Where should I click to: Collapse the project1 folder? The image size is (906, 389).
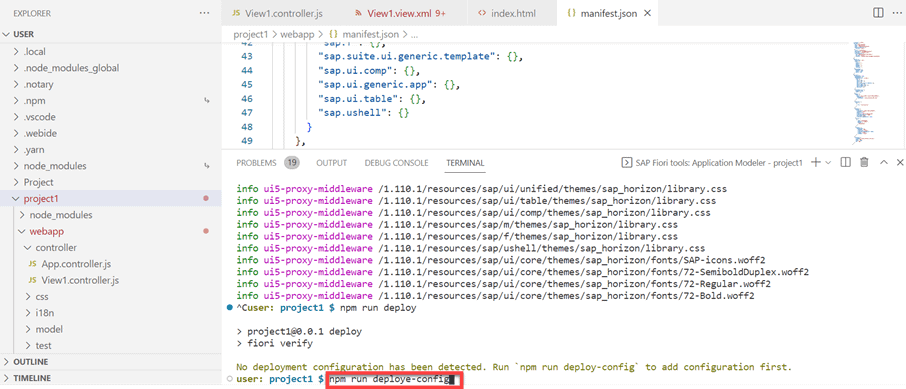pos(110,198)
